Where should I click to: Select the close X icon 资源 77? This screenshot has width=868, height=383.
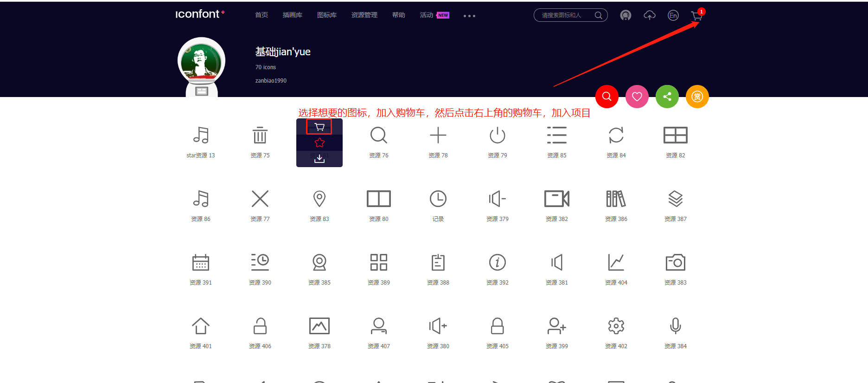click(260, 199)
